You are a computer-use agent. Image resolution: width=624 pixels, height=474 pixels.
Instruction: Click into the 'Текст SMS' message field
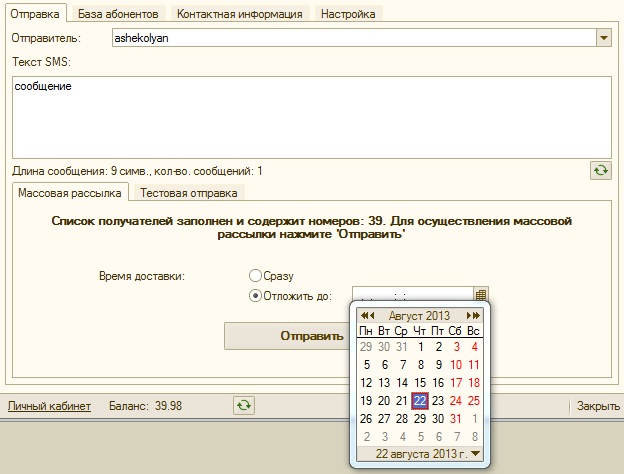[312, 117]
